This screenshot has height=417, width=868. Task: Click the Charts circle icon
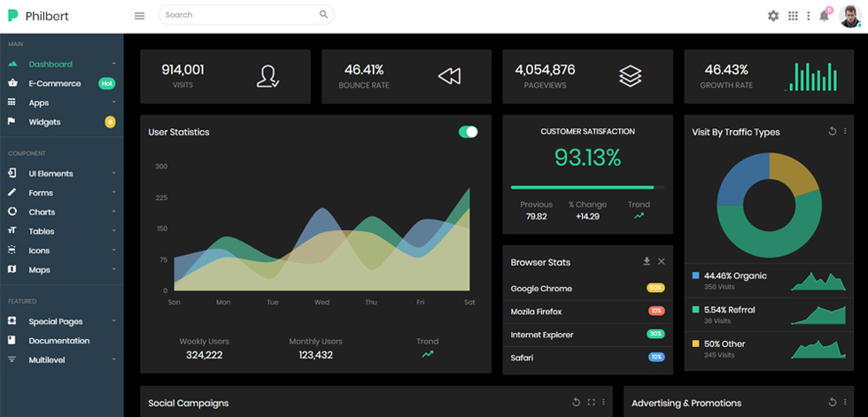pyautogui.click(x=12, y=212)
